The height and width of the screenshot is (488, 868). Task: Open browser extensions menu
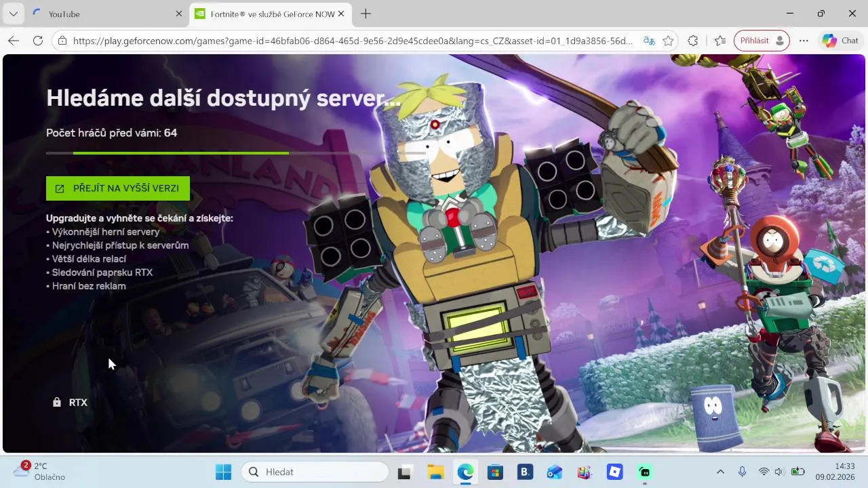pyautogui.click(x=692, y=41)
